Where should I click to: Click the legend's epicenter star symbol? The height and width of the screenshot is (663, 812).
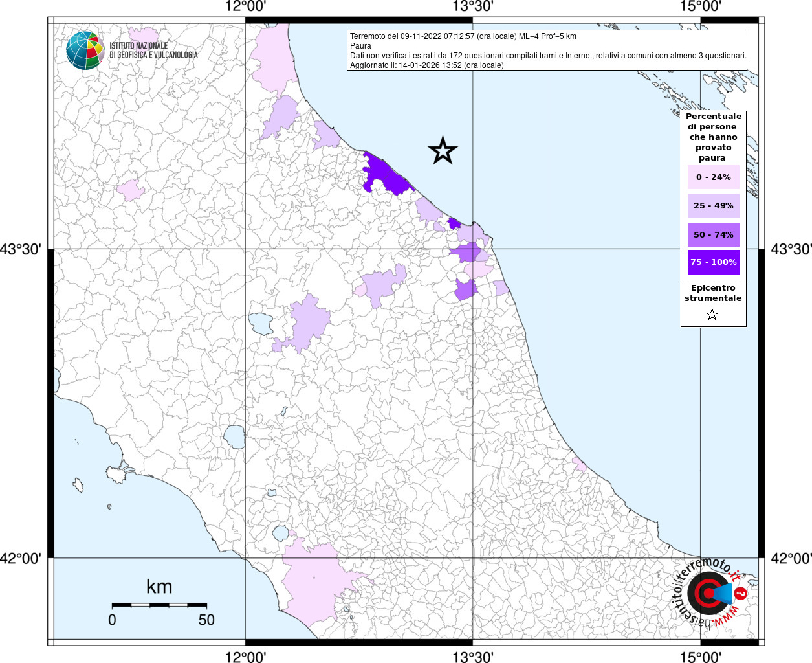pyautogui.click(x=712, y=315)
